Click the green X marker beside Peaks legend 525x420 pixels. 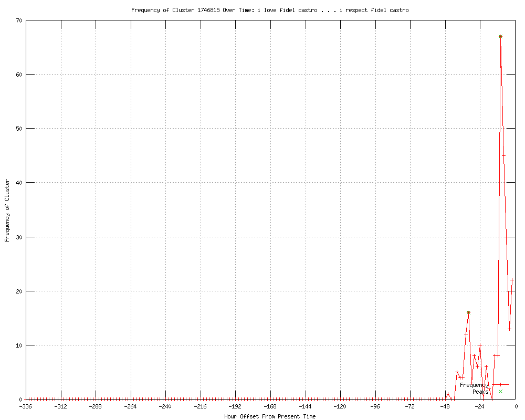point(500,391)
